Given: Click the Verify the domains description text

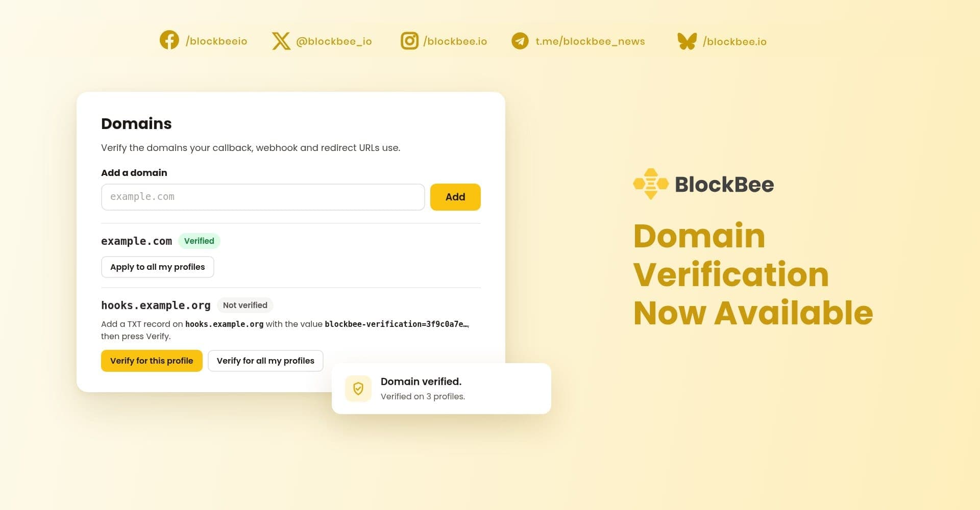Looking at the screenshot, I should coord(251,148).
